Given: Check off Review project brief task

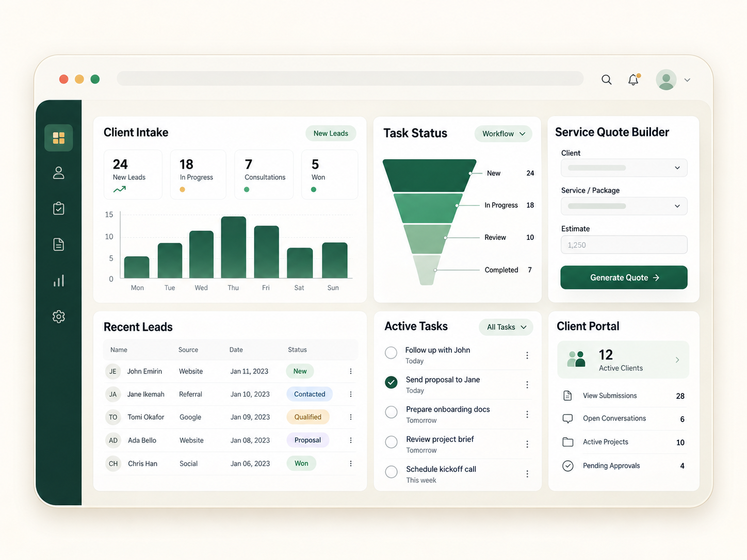Looking at the screenshot, I should [x=391, y=442].
